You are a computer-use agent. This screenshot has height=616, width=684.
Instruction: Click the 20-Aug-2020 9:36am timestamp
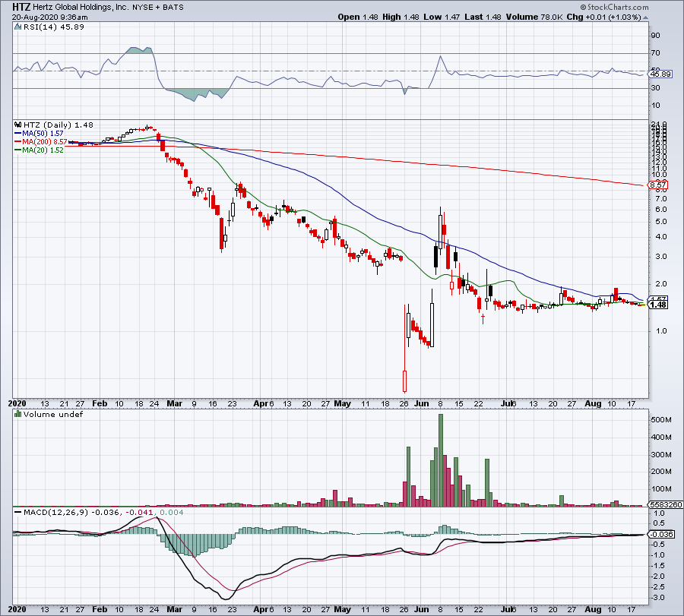tap(49, 17)
